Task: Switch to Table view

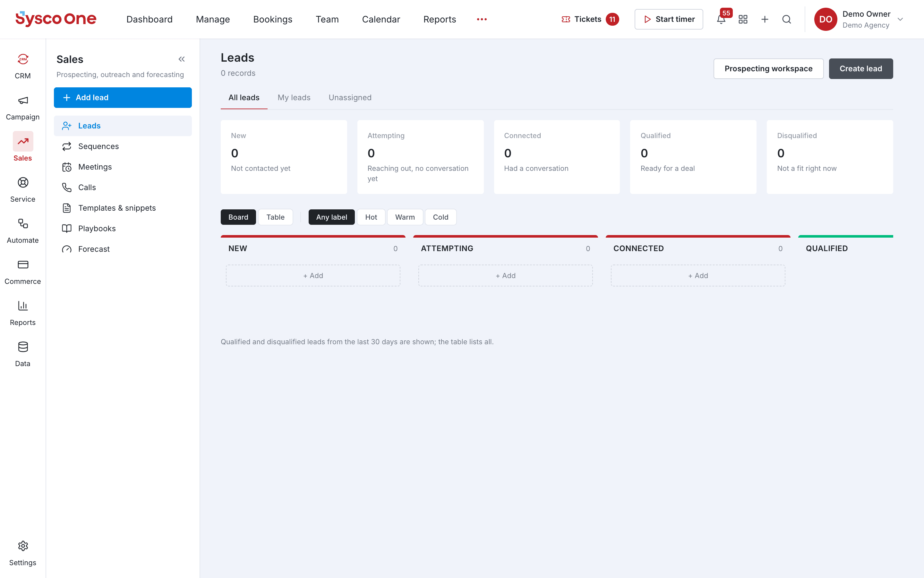Action: [x=275, y=217]
